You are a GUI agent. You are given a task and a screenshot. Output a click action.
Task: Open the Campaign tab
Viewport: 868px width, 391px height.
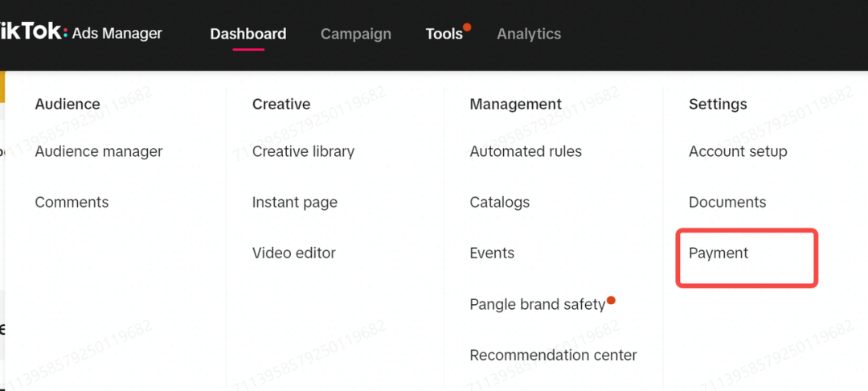[355, 34]
